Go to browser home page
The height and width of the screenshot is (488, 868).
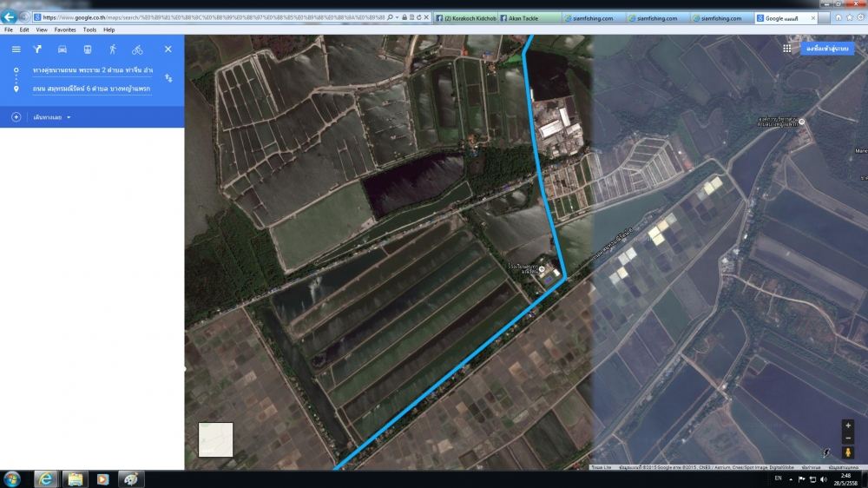point(838,17)
